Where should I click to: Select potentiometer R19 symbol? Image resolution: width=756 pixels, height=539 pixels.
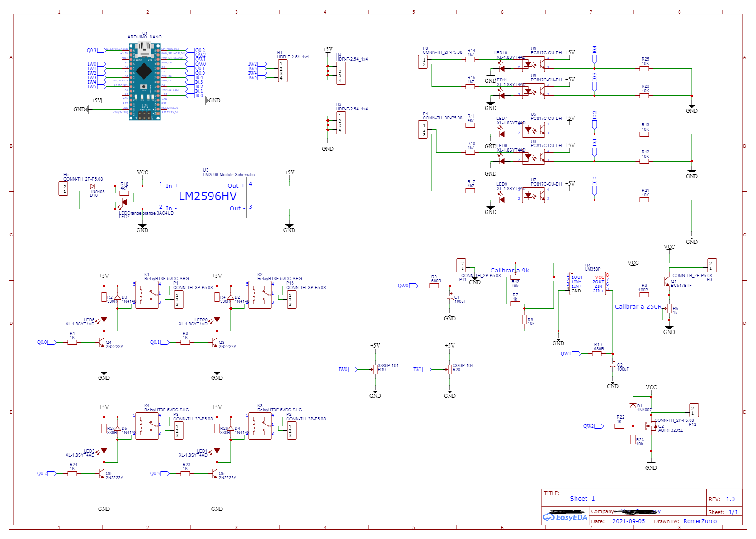[x=375, y=369]
